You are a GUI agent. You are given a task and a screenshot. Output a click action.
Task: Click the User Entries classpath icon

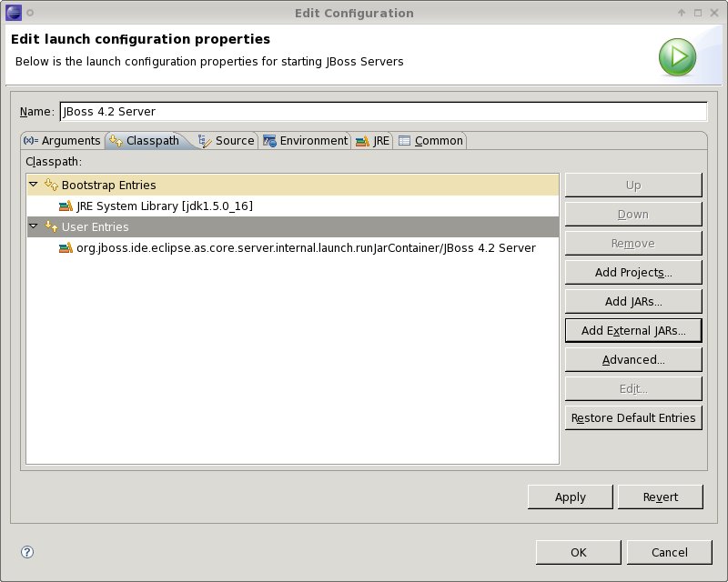(x=51, y=226)
